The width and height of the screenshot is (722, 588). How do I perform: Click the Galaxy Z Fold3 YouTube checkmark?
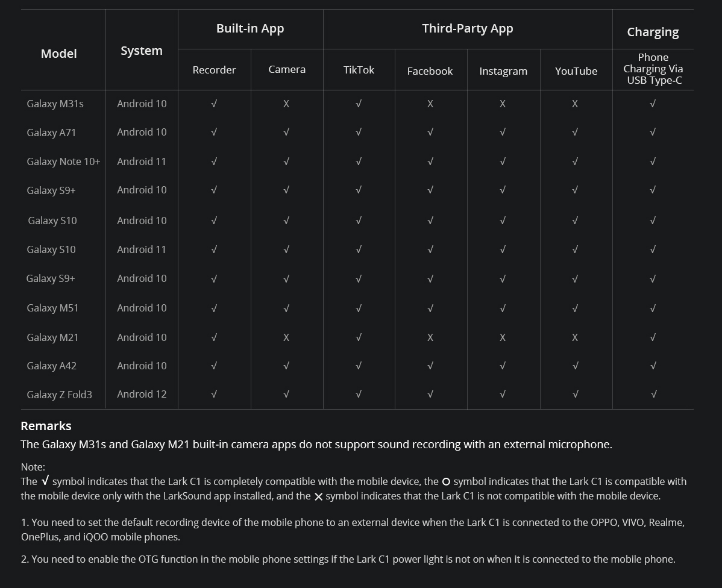(x=576, y=394)
